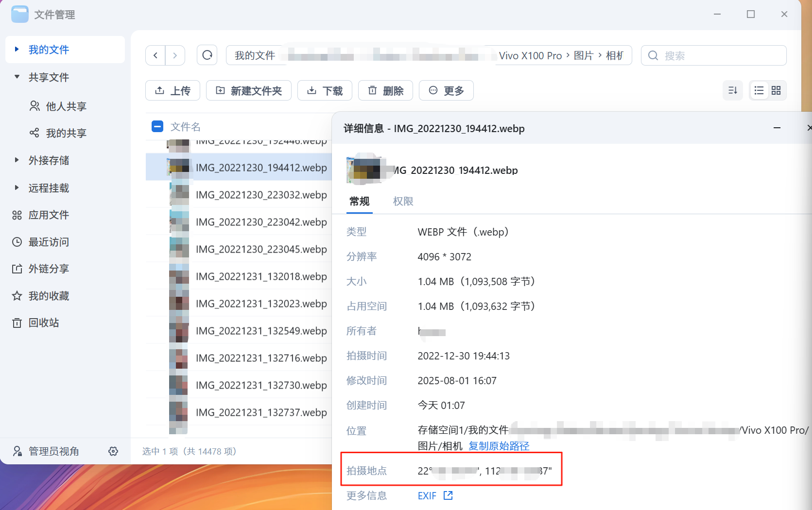Screen dimensions: 812x510
Task: Select file IMG_20221231_132018.webp in list
Action: (261, 276)
